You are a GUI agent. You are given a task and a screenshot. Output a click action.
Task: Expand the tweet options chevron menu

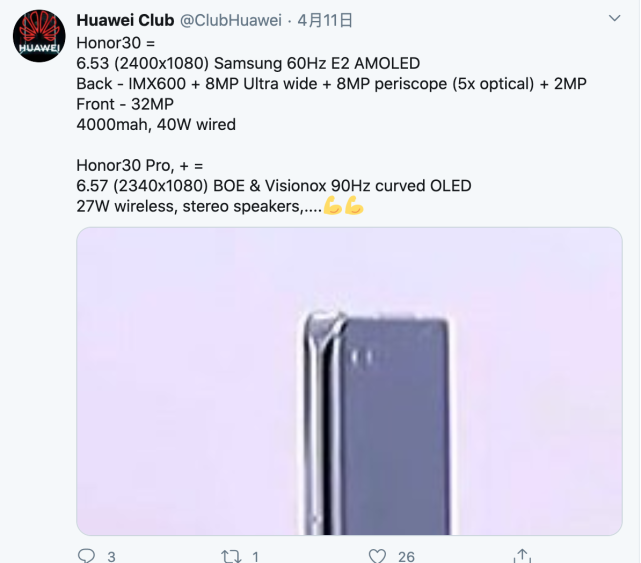(614, 18)
